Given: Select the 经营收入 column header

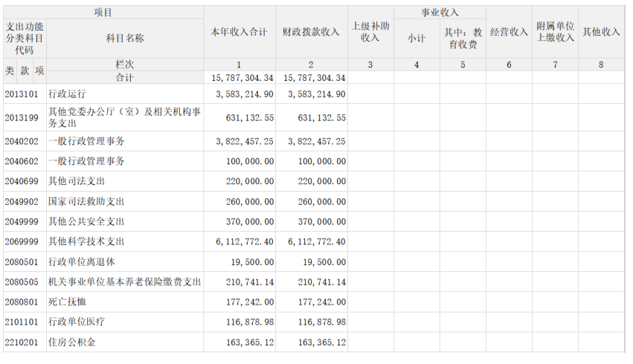Looking at the screenshot, I should [x=509, y=32].
